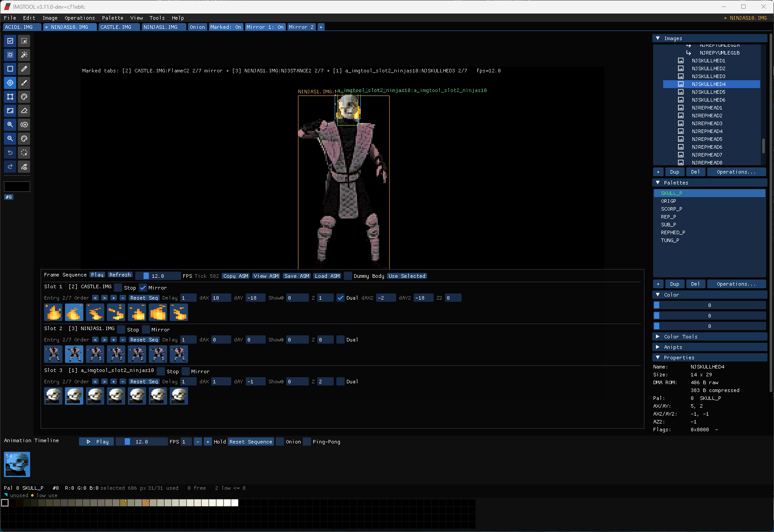Screen dimensions: 774x532
Task: Click Reset Sequence in Animation Timeline
Action: point(251,442)
